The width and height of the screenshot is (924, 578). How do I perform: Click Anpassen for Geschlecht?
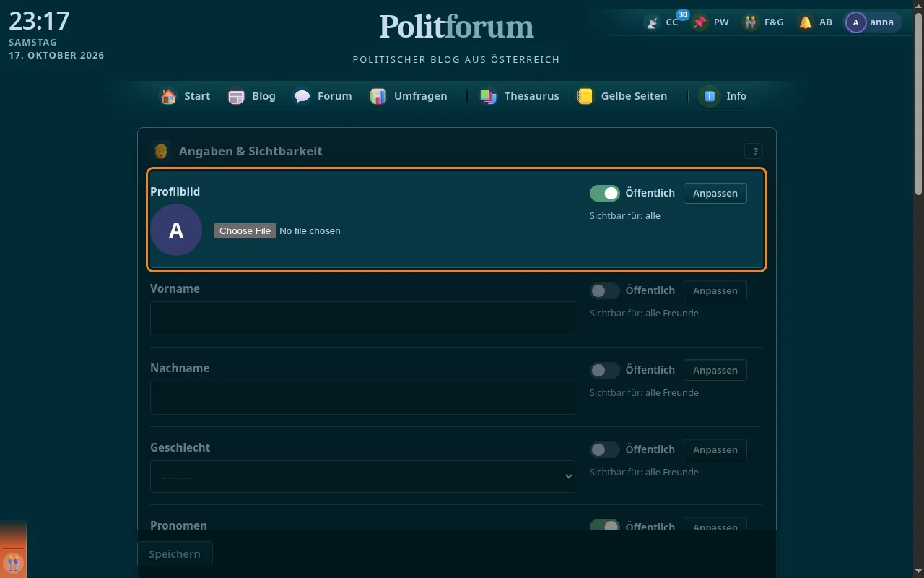pos(715,449)
